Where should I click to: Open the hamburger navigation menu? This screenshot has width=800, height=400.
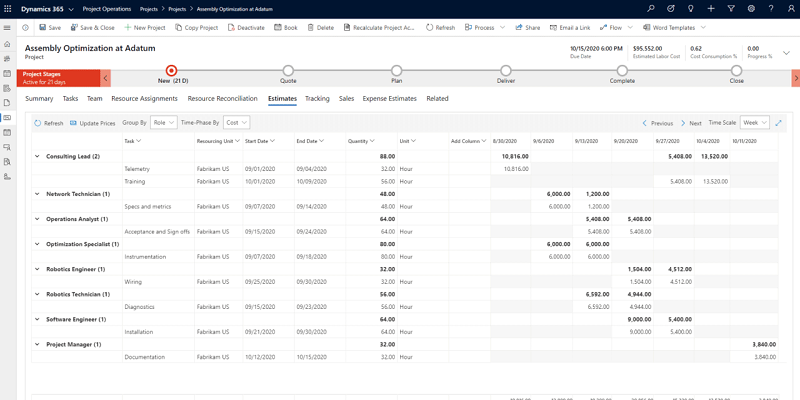7,28
